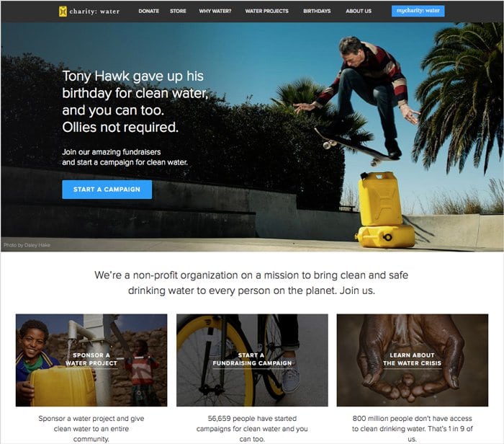This screenshot has height=444, width=504.
Task: Click the yellow jerry can in hero image
Action: (384, 210)
